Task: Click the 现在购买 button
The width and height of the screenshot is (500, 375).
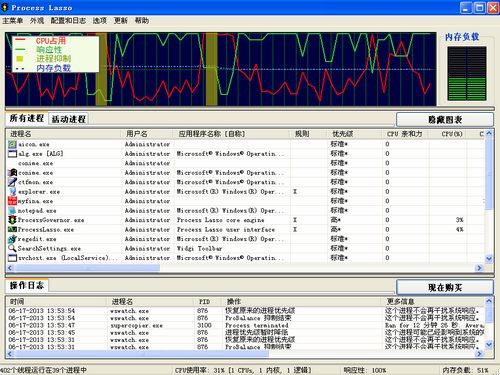Action: click(445, 287)
